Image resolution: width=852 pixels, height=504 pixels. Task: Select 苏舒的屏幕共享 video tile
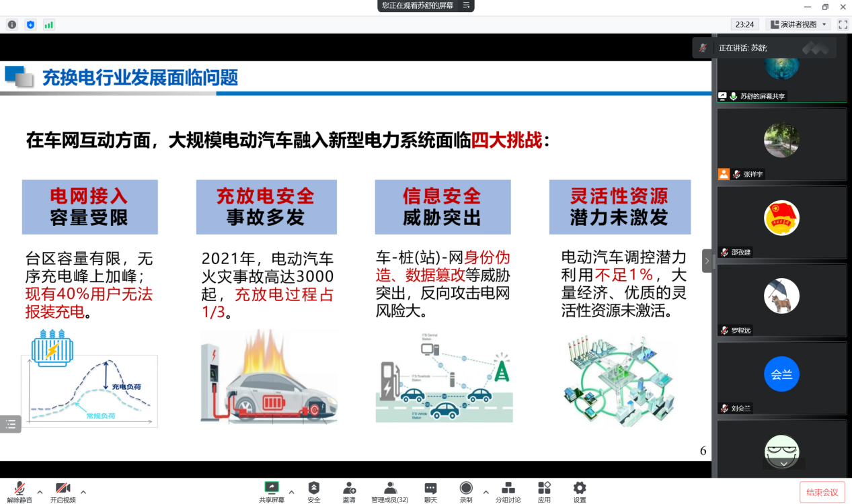pyautogui.click(x=782, y=70)
